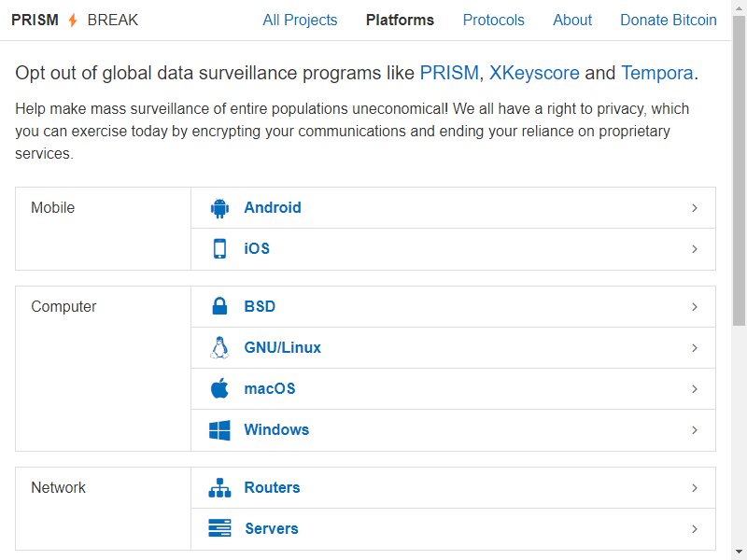The width and height of the screenshot is (747, 560).
Task: Expand the Windows row chevron
Action: pyautogui.click(x=695, y=430)
